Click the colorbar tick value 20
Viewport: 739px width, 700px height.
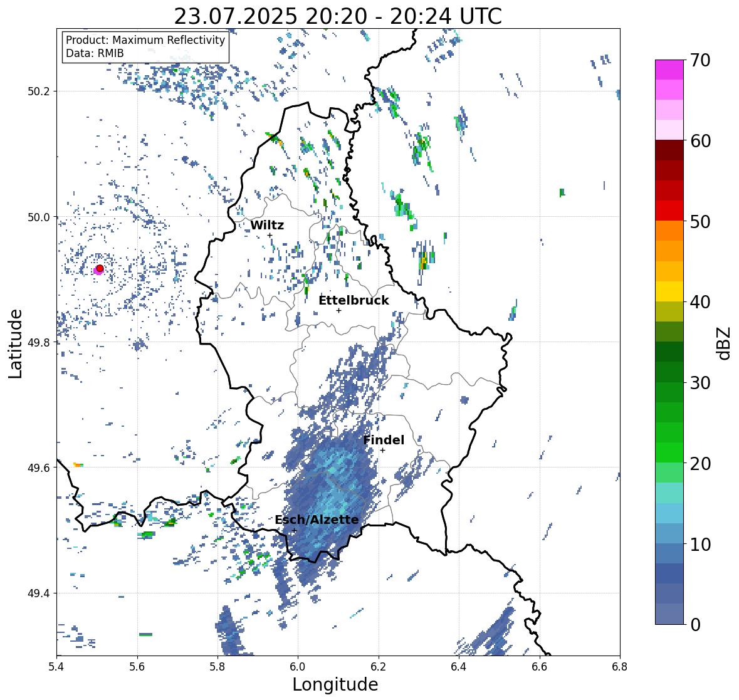pos(700,464)
